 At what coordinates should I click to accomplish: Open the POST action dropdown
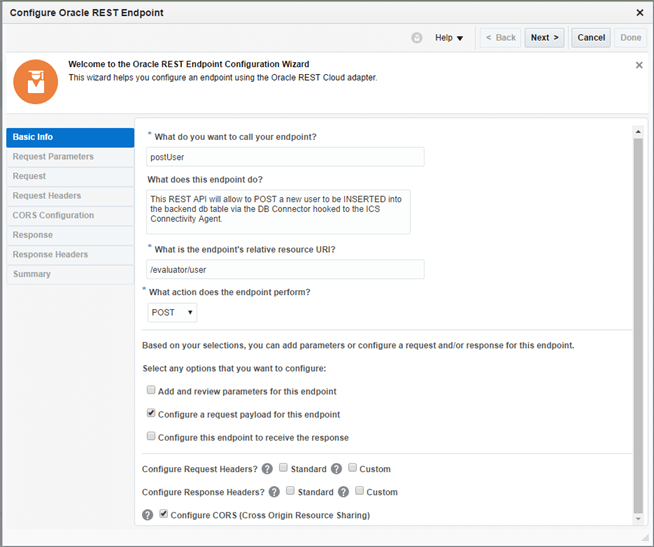tap(172, 313)
